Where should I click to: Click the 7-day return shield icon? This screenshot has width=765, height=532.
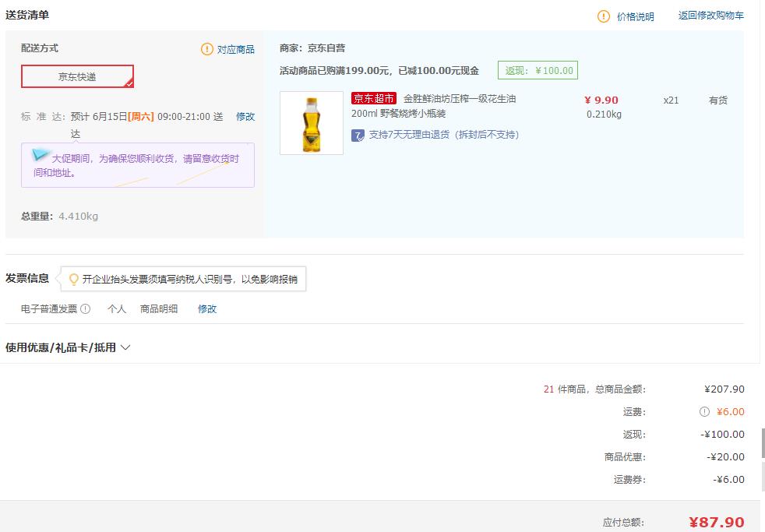pos(358,135)
